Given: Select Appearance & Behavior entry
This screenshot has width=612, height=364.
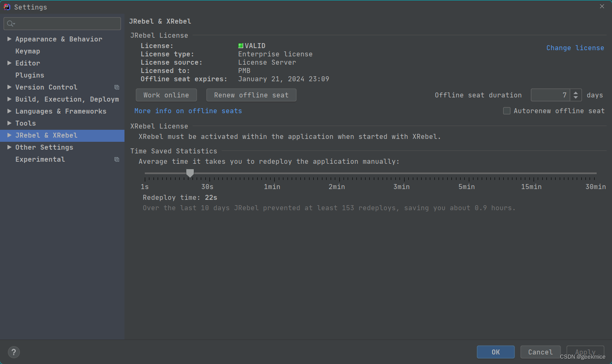Looking at the screenshot, I should point(59,39).
